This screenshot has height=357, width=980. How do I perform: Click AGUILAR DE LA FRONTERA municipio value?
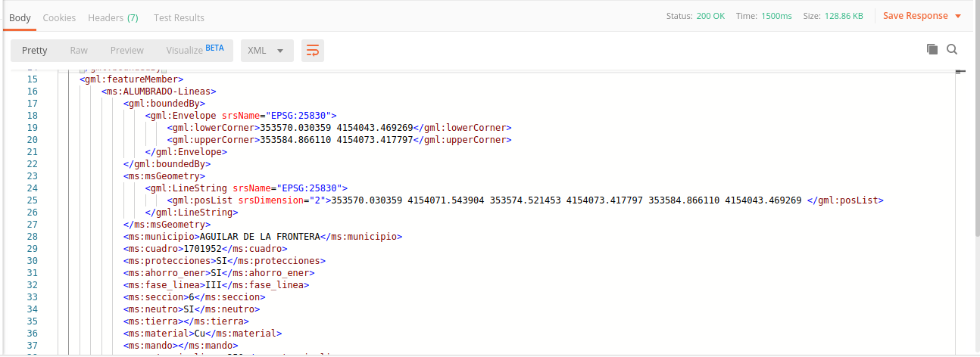pyautogui.click(x=260, y=237)
